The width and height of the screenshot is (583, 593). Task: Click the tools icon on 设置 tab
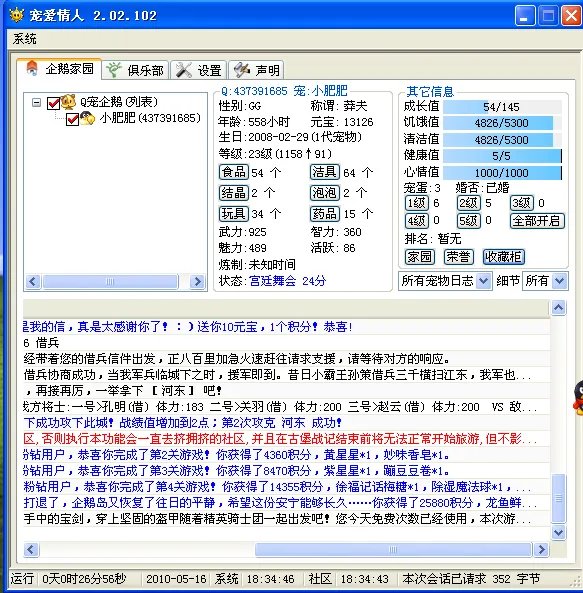point(183,70)
